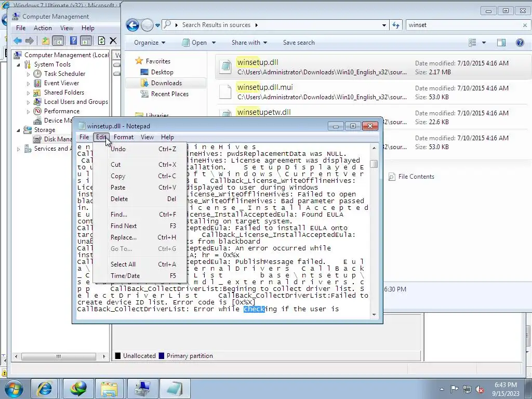
Task: Open the views dropdown arrow in Explorer
Action: 484,43
